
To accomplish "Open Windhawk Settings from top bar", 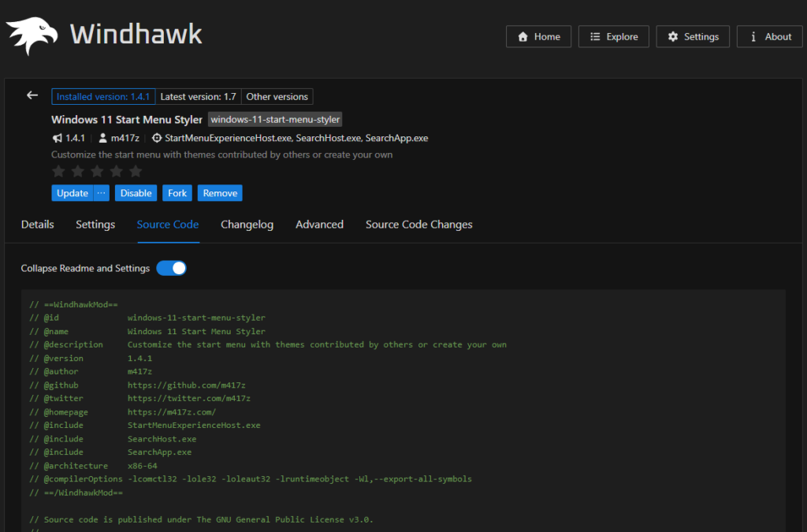I will [693, 36].
